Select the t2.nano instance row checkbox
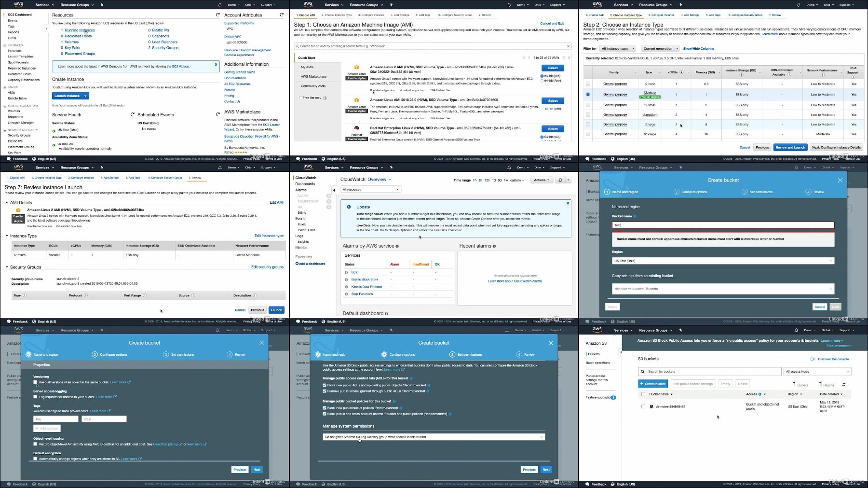This screenshot has height=488, width=868. point(588,84)
